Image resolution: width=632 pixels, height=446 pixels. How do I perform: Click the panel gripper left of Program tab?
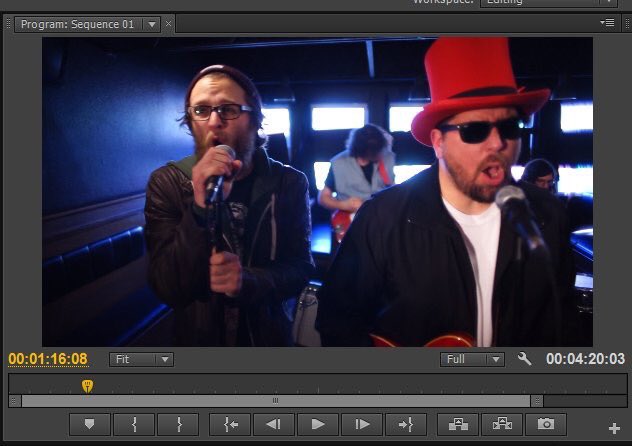pyautogui.click(x=8, y=24)
